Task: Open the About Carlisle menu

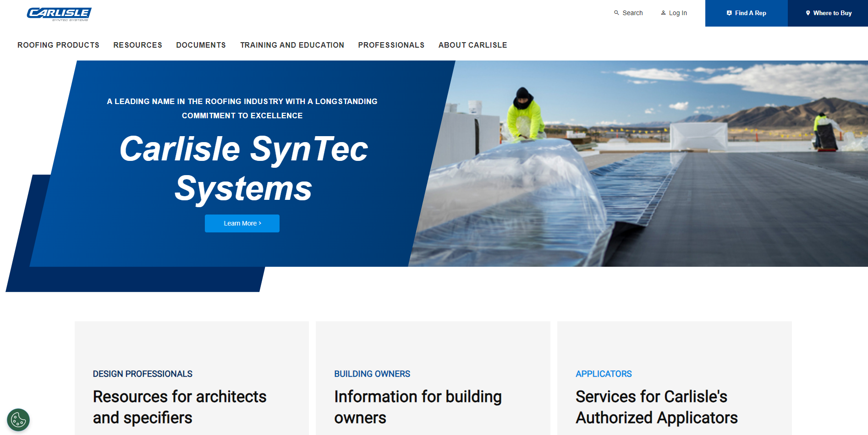Action: (472, 45)
